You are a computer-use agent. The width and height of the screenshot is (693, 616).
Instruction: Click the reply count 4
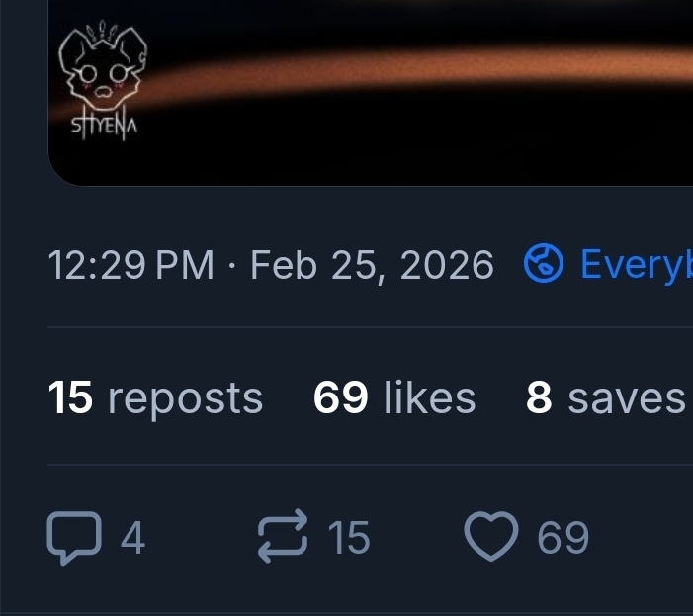point(132,539)
